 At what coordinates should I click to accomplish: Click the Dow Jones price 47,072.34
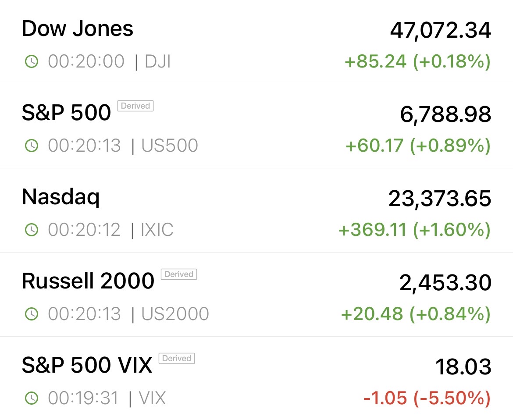[x=440, y=31]
